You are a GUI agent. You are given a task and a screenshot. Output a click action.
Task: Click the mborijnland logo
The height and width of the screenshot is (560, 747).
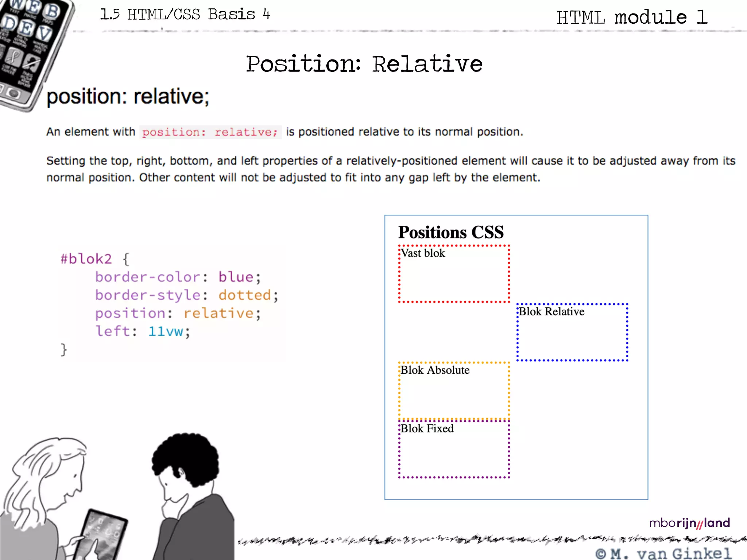(689, 523)
